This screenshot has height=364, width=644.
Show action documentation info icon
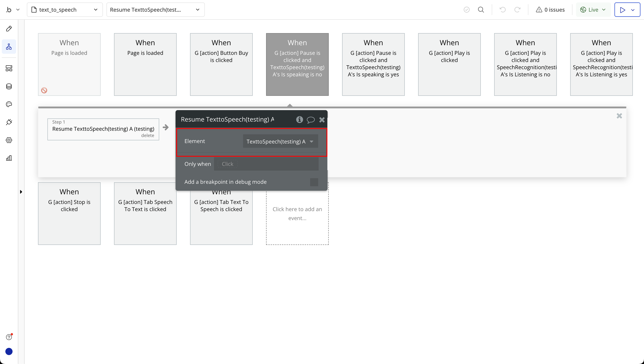coord(299,120)
